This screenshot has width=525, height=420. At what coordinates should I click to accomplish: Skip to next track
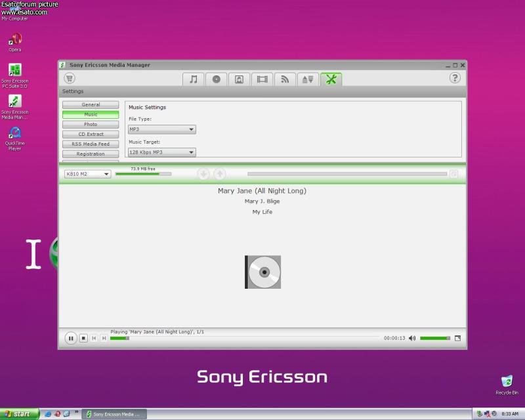pyautogui.click(x=104, y=338)
